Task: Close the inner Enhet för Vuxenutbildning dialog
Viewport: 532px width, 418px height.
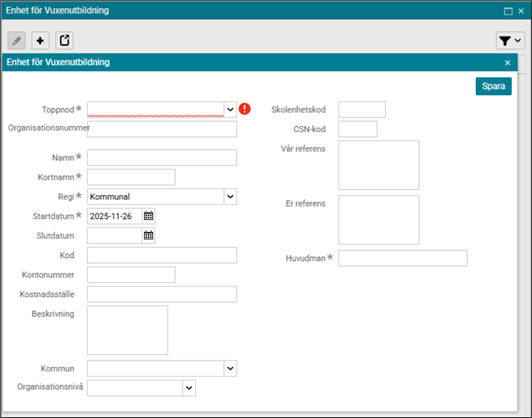Action: click(x=507, y=63)
